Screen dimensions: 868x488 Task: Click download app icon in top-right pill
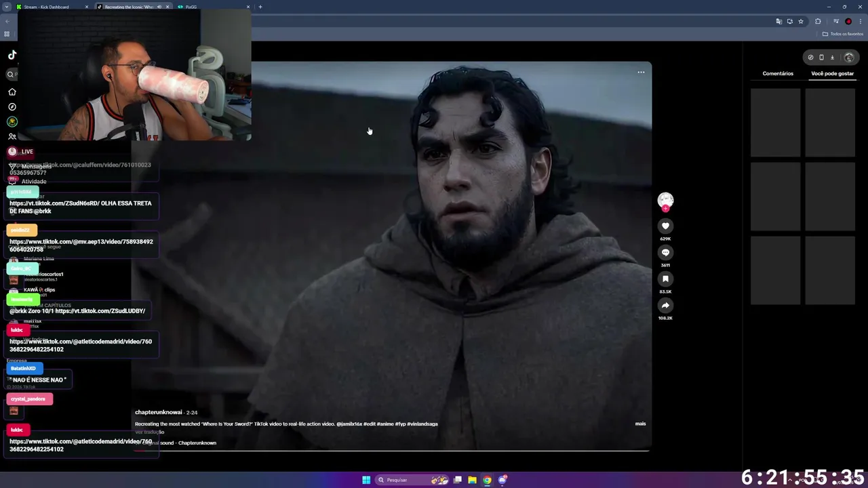(x=832, y=58)
